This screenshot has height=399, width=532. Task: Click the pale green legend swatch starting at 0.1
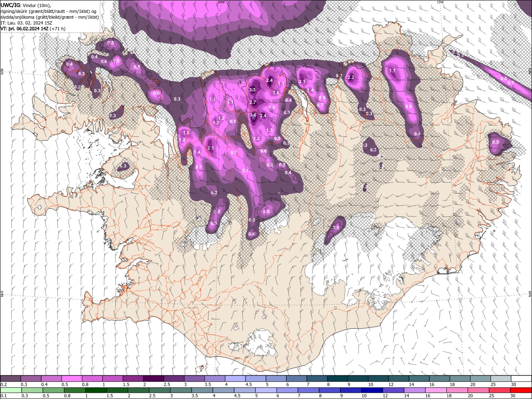click(11, 390)
